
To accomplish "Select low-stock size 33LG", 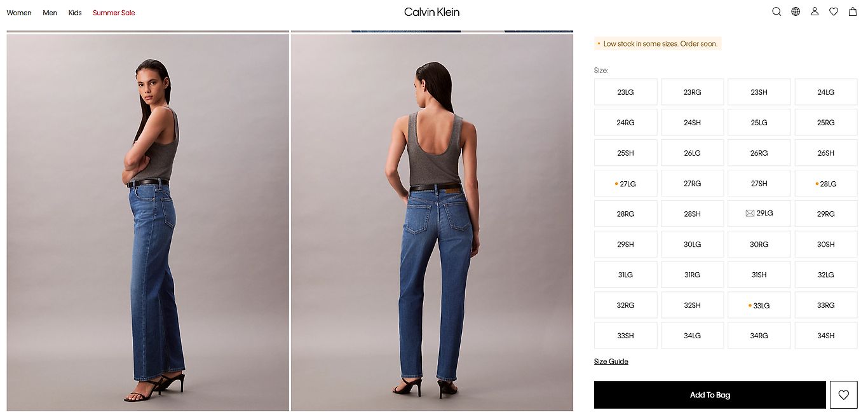I will click(x=759, y=305).
